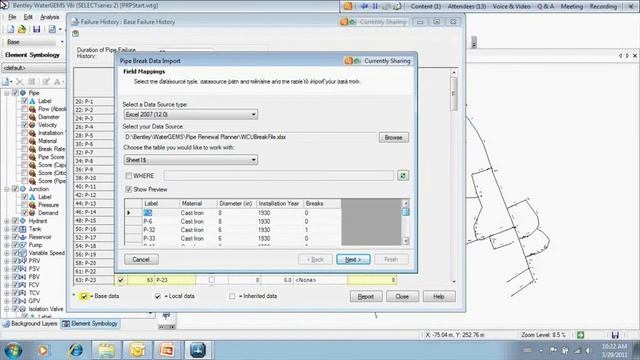The width and height of the screenshot is (640, 360).
Task: Select the GPV valve icon in tree
Action: 23,301
